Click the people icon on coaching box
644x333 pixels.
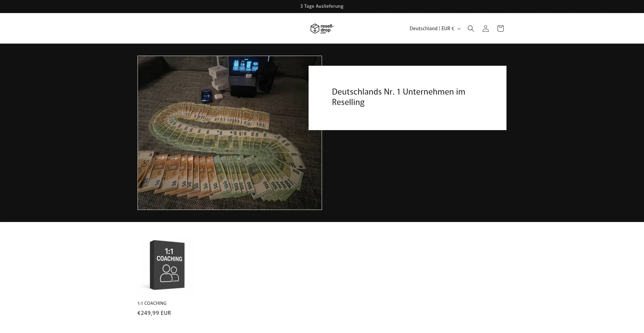click(x=169, y=273)
